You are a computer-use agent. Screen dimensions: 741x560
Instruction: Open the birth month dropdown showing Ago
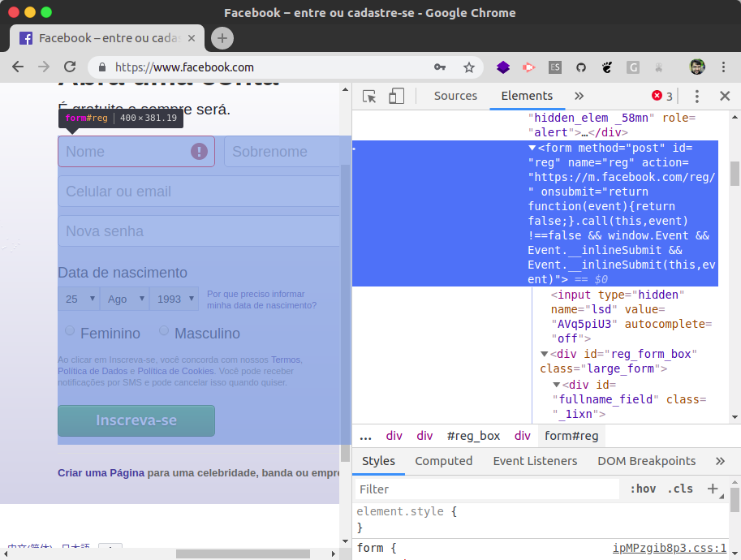tap(124, 299)
